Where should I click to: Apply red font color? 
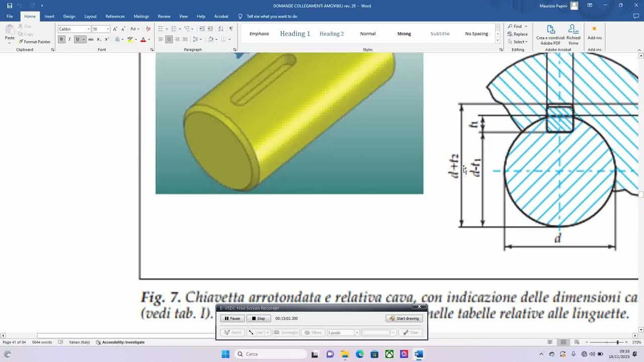143,39
